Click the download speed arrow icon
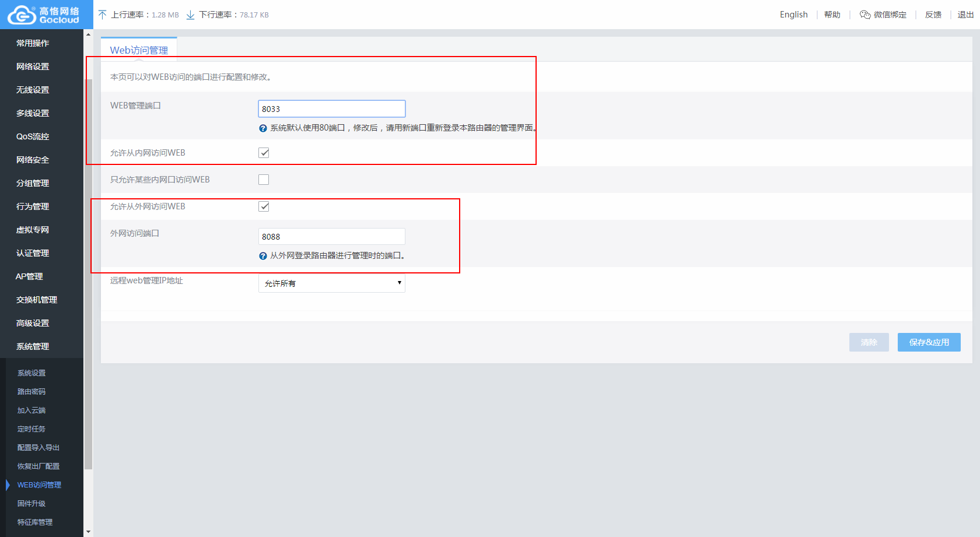Viewport: 980px width, 537px height. click(190, 15)
